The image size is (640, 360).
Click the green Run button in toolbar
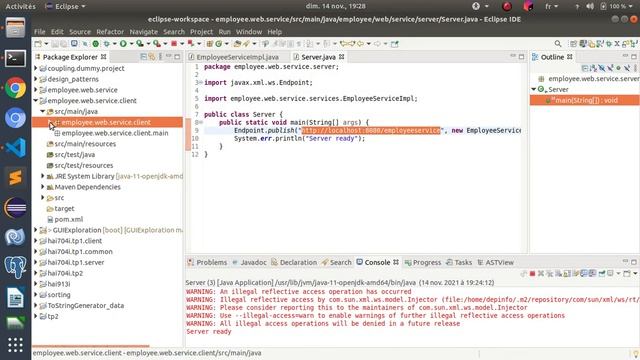pos(123,44)
